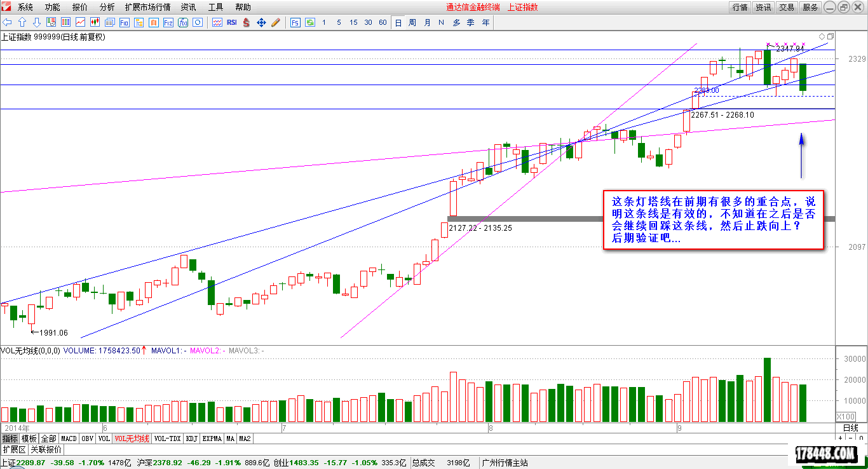Select the 周 weekly period button
Viewport: 868px width, 469px height.
tap(412, 22)
